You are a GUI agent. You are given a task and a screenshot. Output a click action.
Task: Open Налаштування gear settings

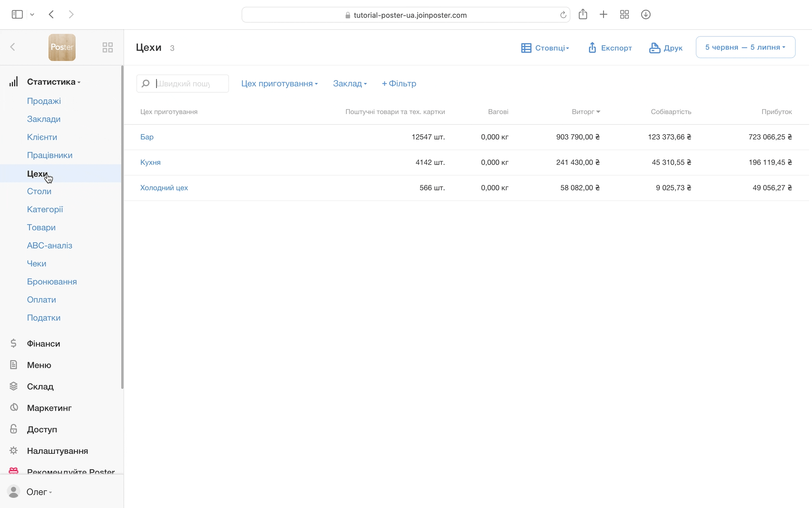coord(14,450)
